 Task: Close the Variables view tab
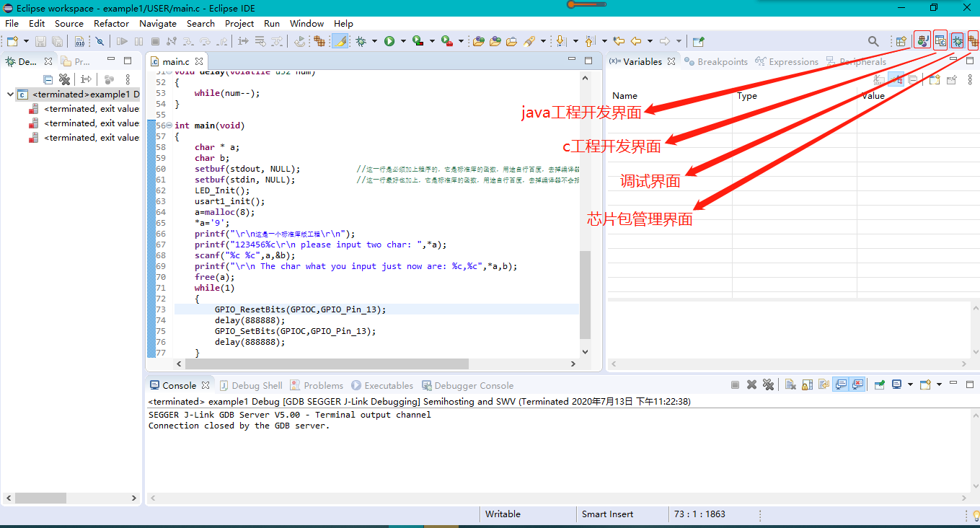coord(671,61)
